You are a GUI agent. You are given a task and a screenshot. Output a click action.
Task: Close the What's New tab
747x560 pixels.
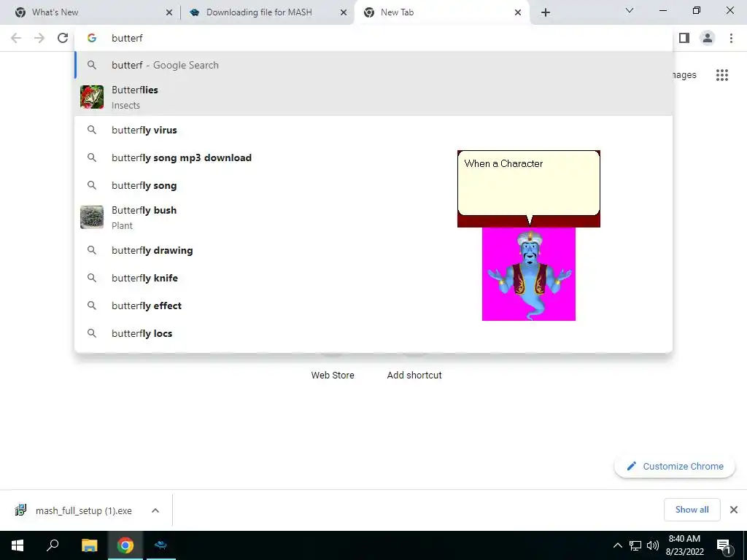coord(169,12)
